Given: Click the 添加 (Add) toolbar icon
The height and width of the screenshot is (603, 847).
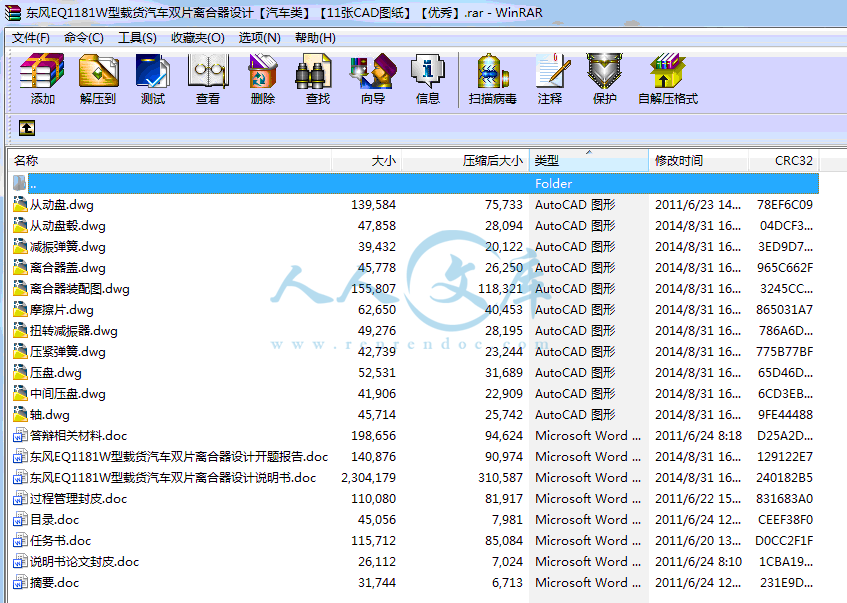Looking at the screenshot, I should point(43,79).
